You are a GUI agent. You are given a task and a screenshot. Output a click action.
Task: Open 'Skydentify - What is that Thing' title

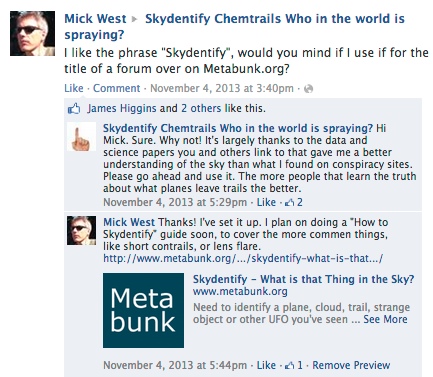point(303,279)
